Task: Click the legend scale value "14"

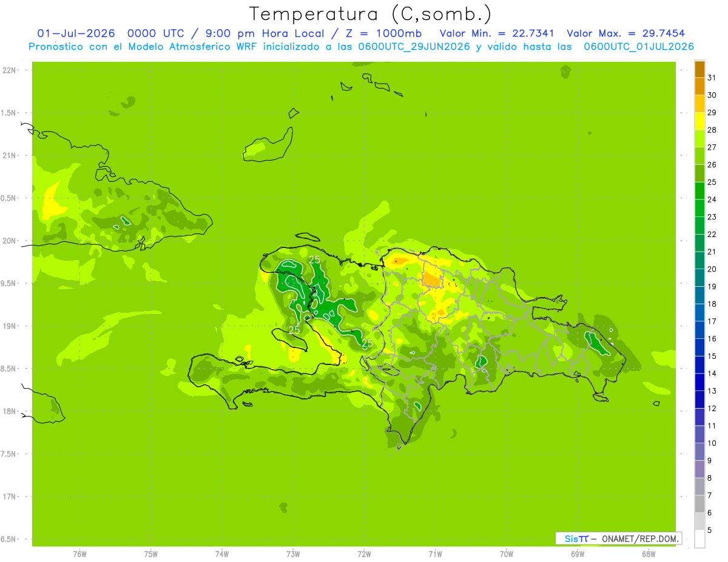Action: [x=712, y=373]
